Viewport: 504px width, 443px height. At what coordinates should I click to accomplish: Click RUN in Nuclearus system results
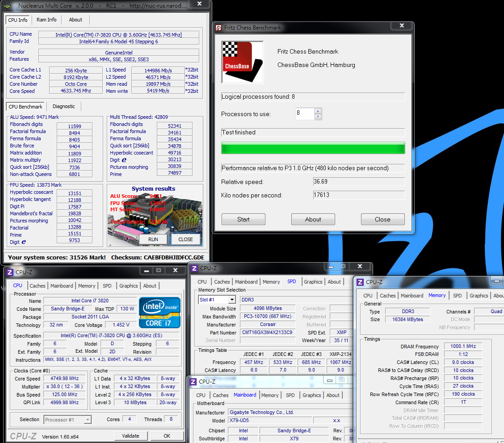tap(153, 239)
